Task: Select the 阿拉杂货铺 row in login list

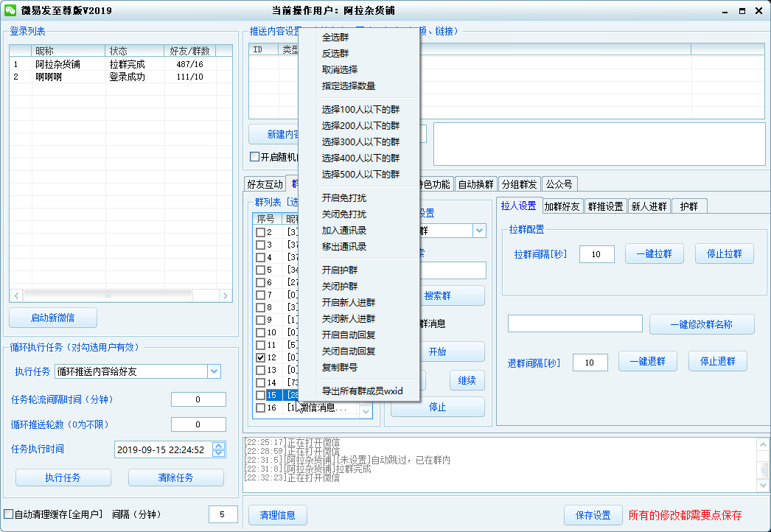Action: coord(121,64)
